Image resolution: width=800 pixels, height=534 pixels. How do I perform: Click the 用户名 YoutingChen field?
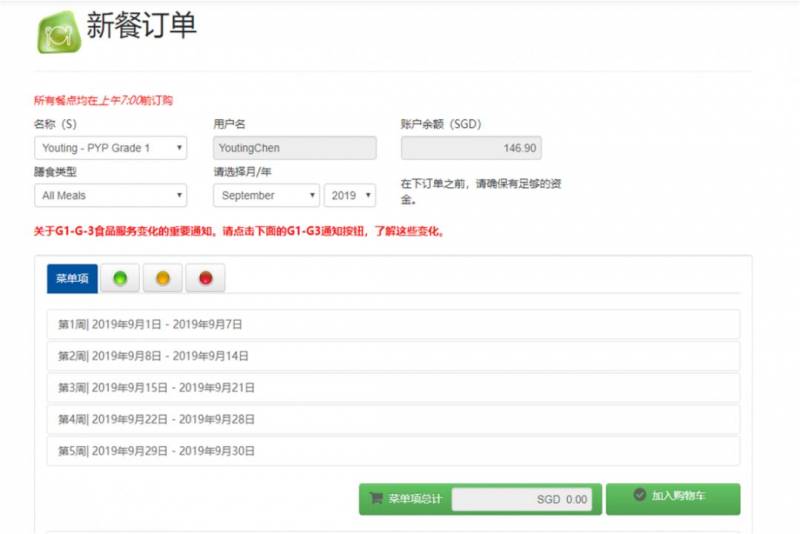[295, 148]
